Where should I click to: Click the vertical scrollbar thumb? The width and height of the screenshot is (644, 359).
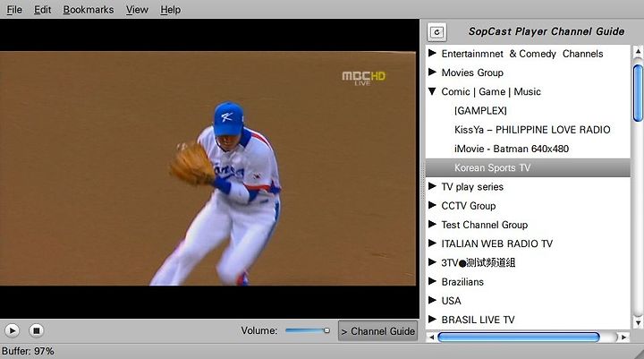click(638, 93)
